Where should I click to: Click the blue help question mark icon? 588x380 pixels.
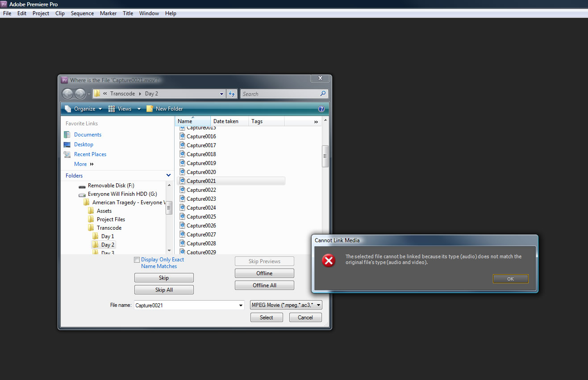321,109
